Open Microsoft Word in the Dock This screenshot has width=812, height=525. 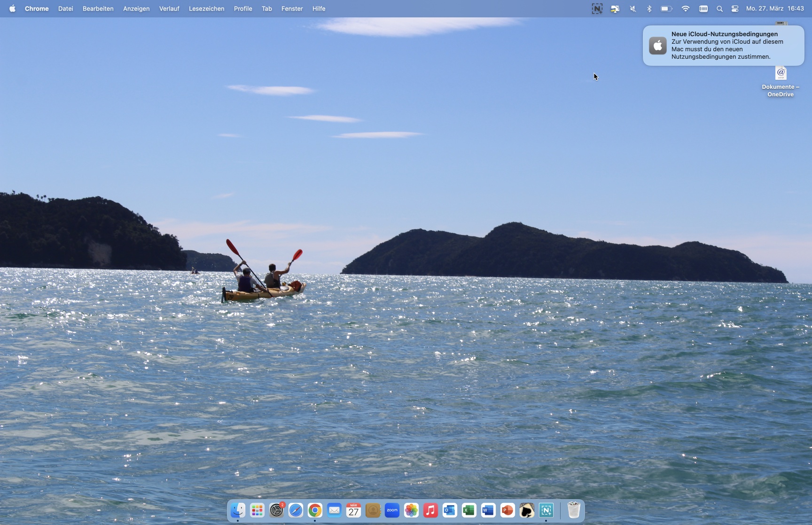pos(488,510)
